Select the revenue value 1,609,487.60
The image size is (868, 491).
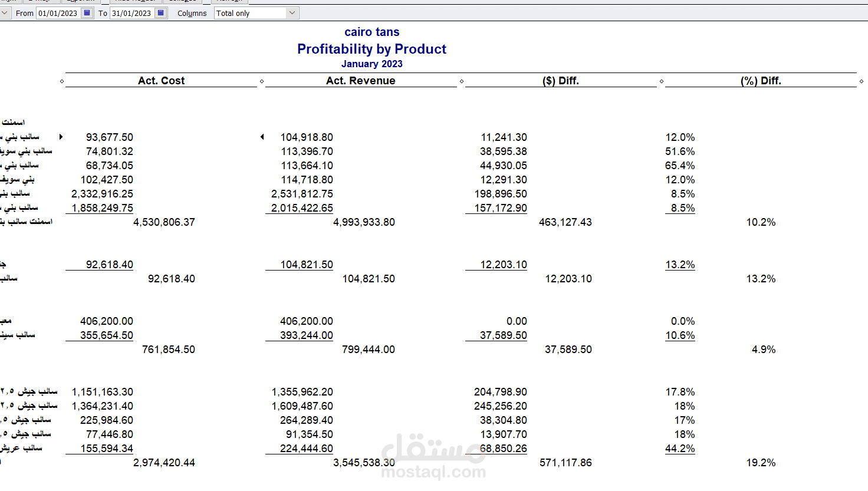tap(303, 406)
